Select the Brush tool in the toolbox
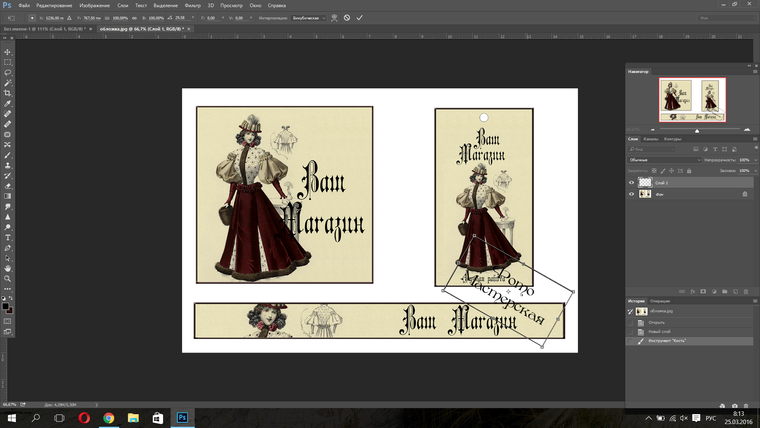This screenshot has height=428, width=760. tap(7, 155)
